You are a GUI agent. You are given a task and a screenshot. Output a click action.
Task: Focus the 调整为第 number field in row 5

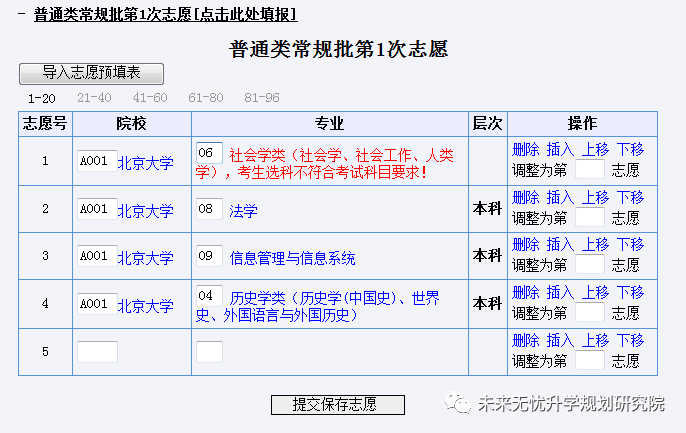(590, 360)
